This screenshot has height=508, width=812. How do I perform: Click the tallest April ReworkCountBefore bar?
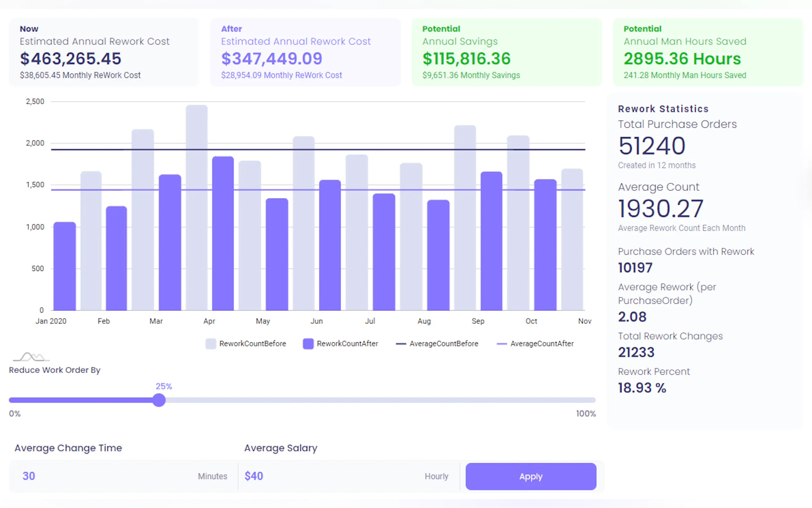tap(196, 208)
